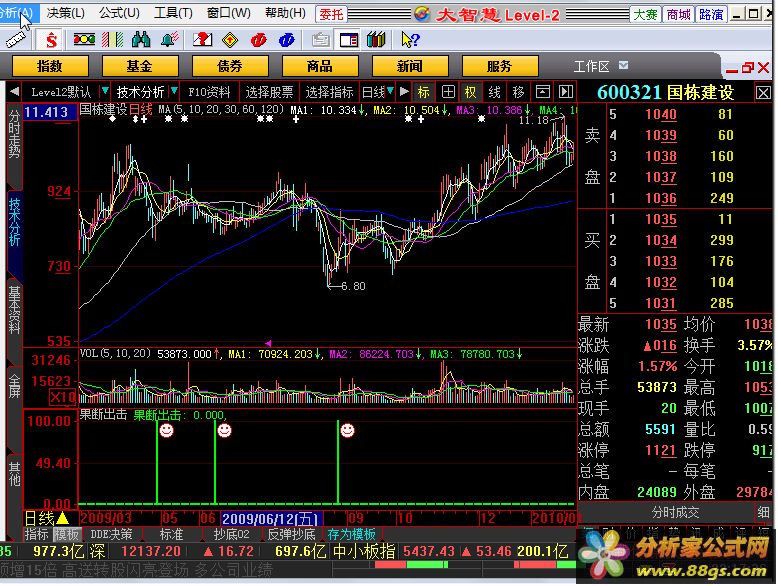Click 选择股票 in chart toolbar
The height and width of the screenshot is (586, 778).
pyautogui.click(x=269, y=92)
